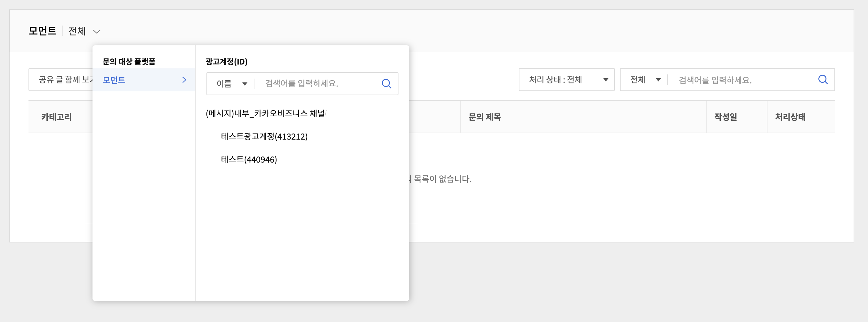Click the down chevron beside the top 전체 label
Image resolution: width=868 pixels, height=322 pixels.
(97, 32)
